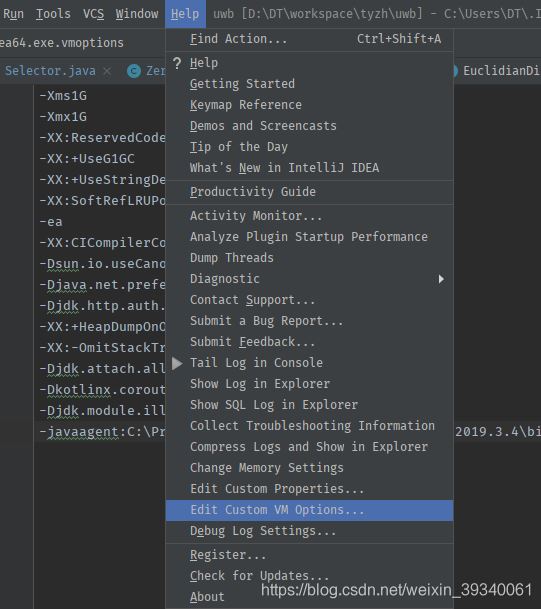Expand the Diagnostic submenu arrow

441,279
